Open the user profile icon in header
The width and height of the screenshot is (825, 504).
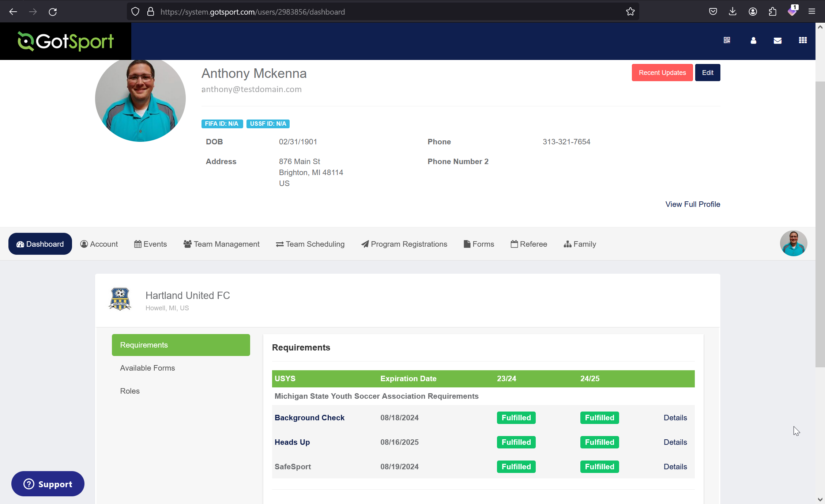[753, 40]
